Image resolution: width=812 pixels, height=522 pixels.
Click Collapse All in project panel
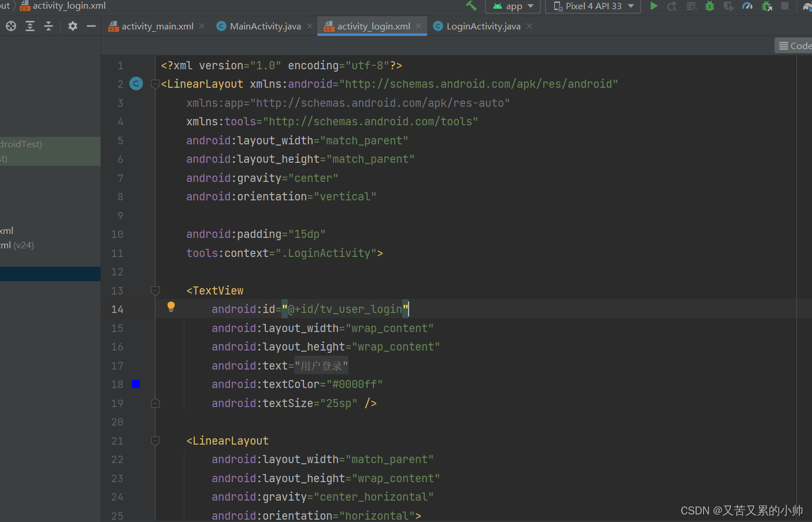click(x=49, y=26)
